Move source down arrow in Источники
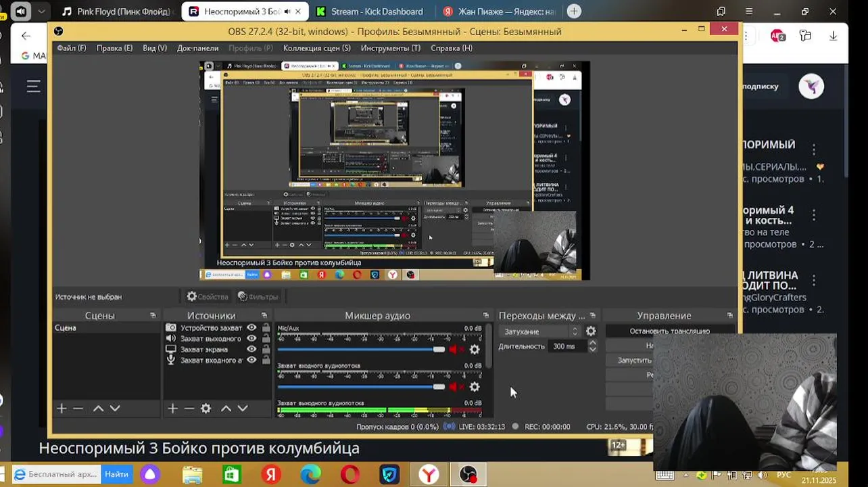The height and width of the screenshot is (487, 868). 243,409
